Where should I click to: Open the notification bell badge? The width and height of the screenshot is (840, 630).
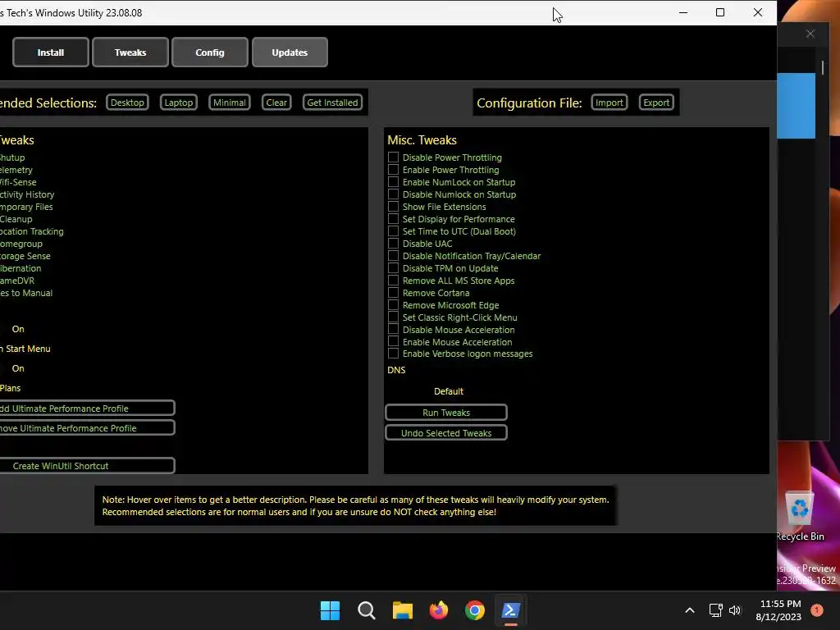click(x=817, y=609)
